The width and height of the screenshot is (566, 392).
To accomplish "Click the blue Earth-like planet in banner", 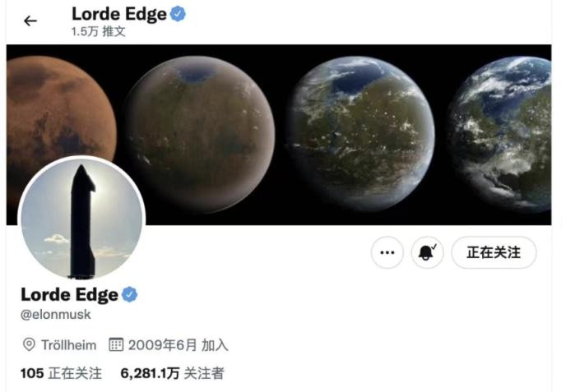I will (502, 134).
